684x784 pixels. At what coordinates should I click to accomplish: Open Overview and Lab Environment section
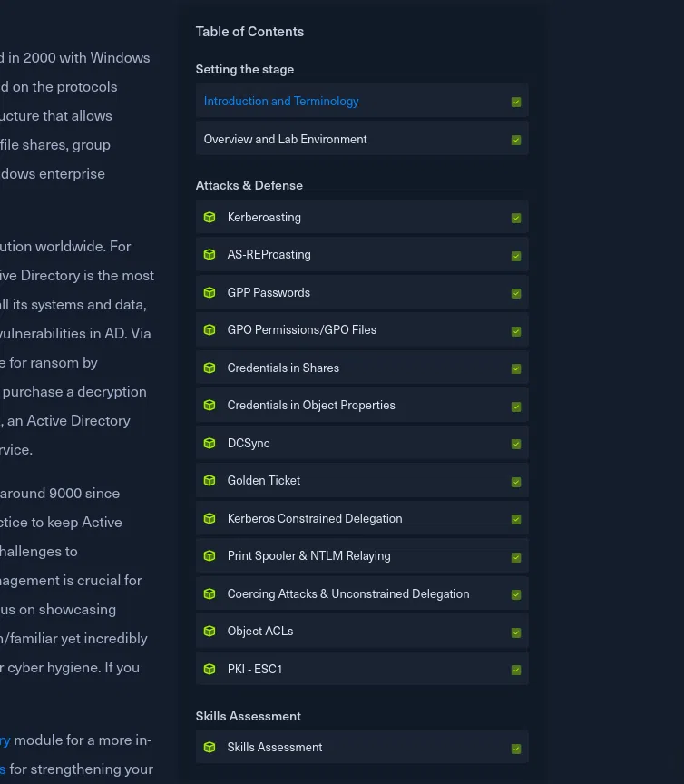pos(285,140)
